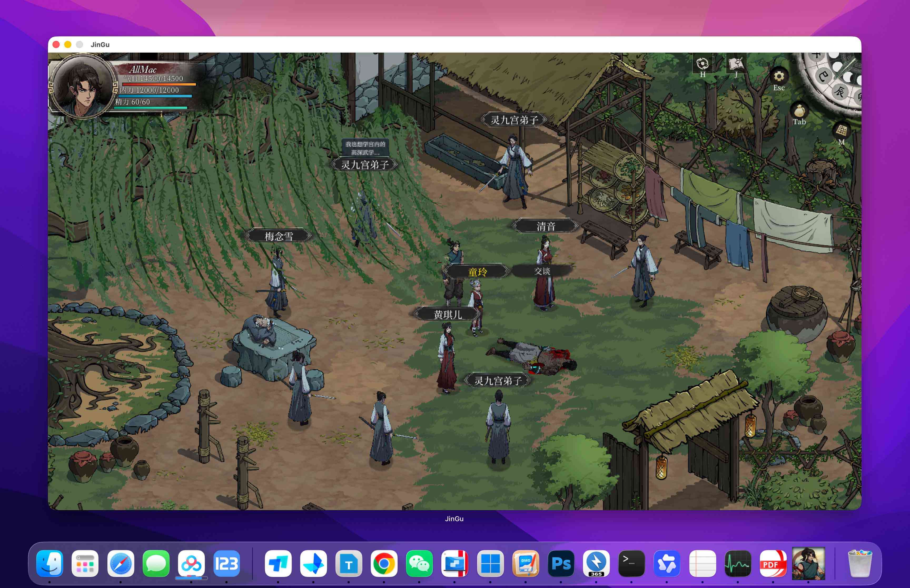
Task: Click the AllMac player name text
Action: (x=142, y=69)
